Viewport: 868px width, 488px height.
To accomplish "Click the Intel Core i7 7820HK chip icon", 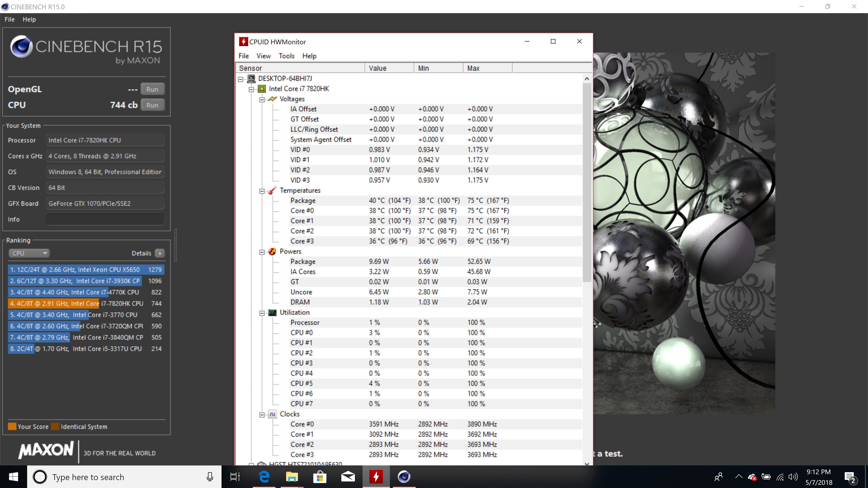I will [x=262, y=89].
